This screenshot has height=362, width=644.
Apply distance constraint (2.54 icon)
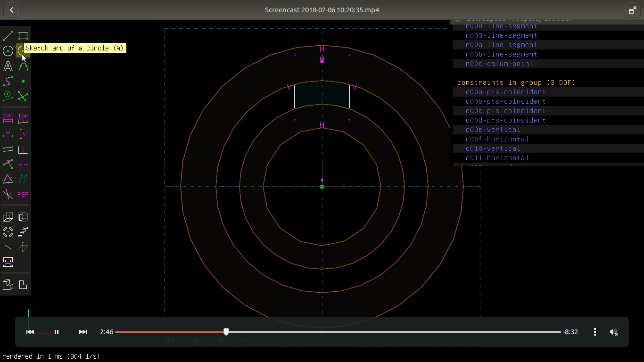coord(8,118)
